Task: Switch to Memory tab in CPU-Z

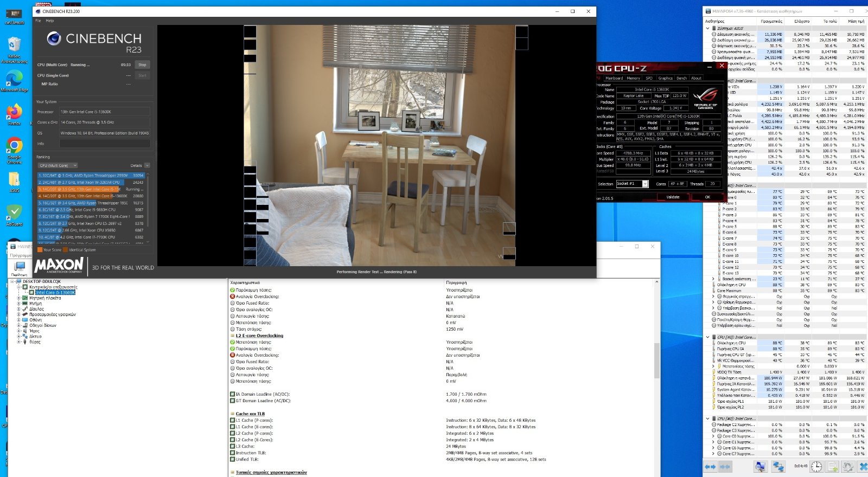Action: [x=634, y=78]
